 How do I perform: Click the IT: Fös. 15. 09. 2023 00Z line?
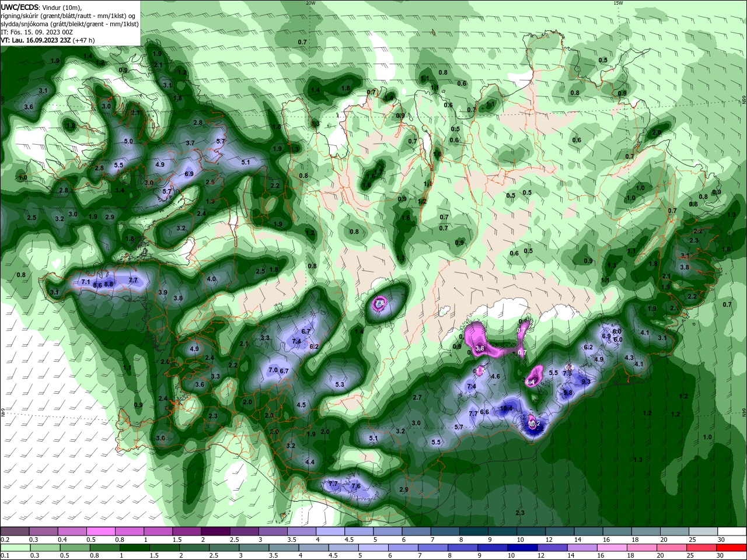coord(37,32)
